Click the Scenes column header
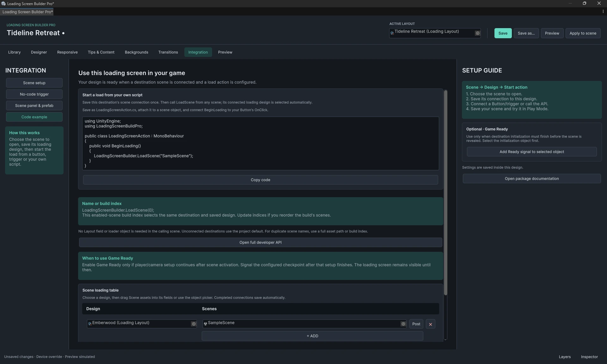607x364 pixels. point(209,309)
